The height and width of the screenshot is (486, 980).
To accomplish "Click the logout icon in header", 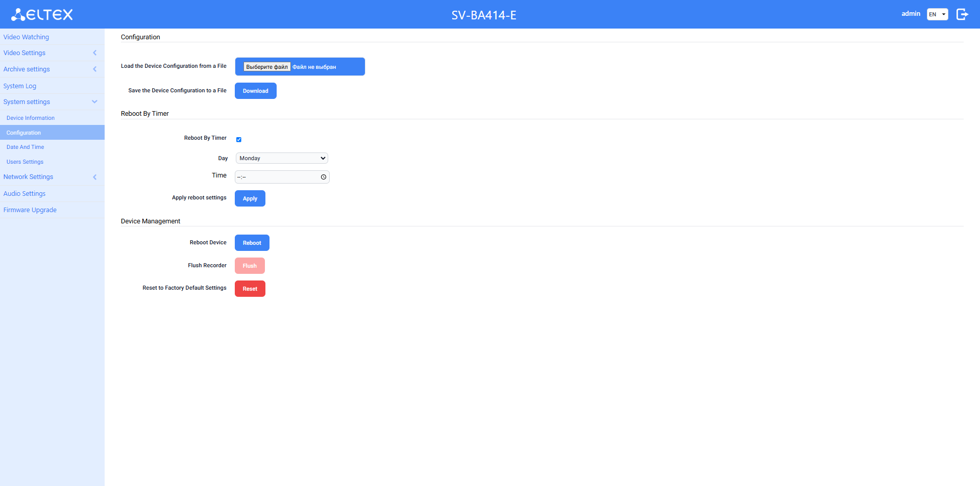I will (x=962, y=14).
